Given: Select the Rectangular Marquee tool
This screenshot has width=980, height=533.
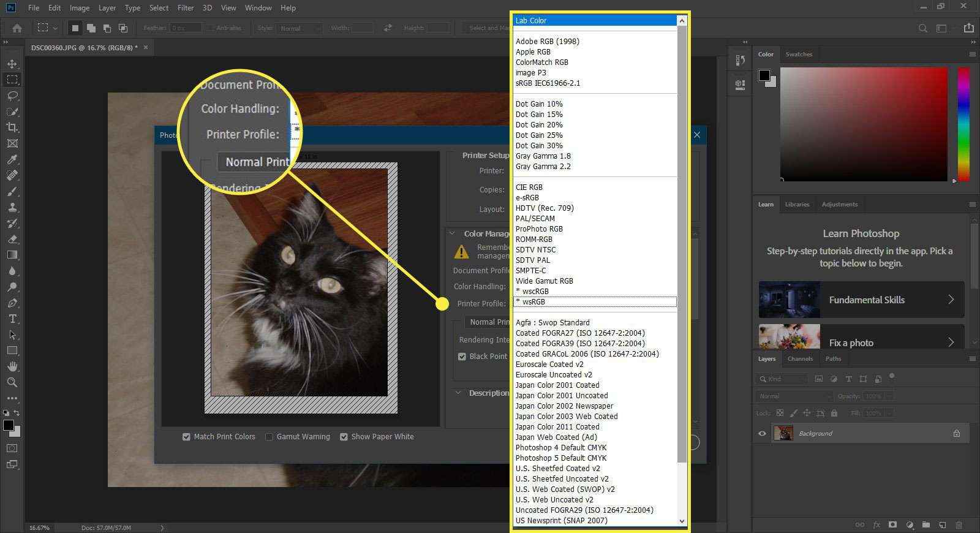Looking at the screenshot, I should tap(12, 80).
